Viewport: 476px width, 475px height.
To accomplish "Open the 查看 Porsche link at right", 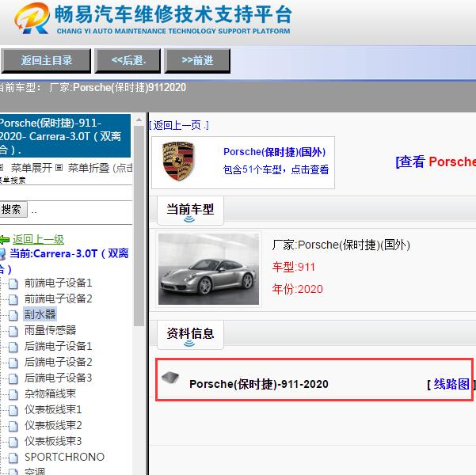I will tap(436, 161).
